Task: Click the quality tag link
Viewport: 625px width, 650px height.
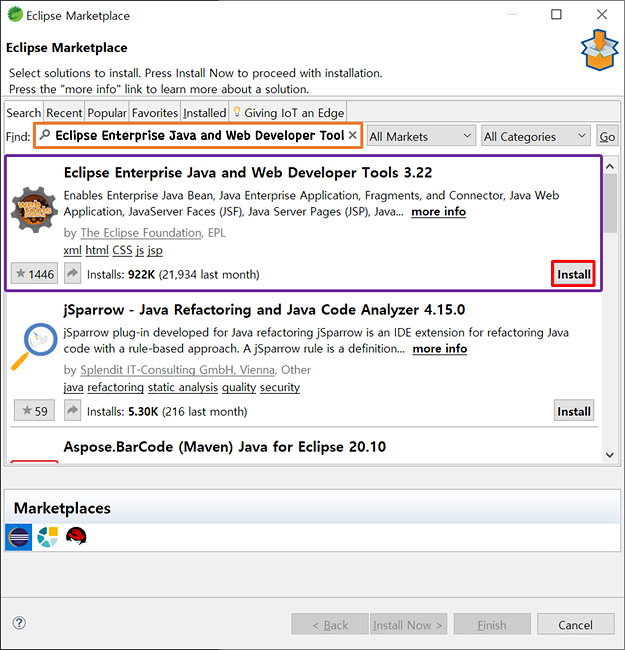Action: pos(239,387)
